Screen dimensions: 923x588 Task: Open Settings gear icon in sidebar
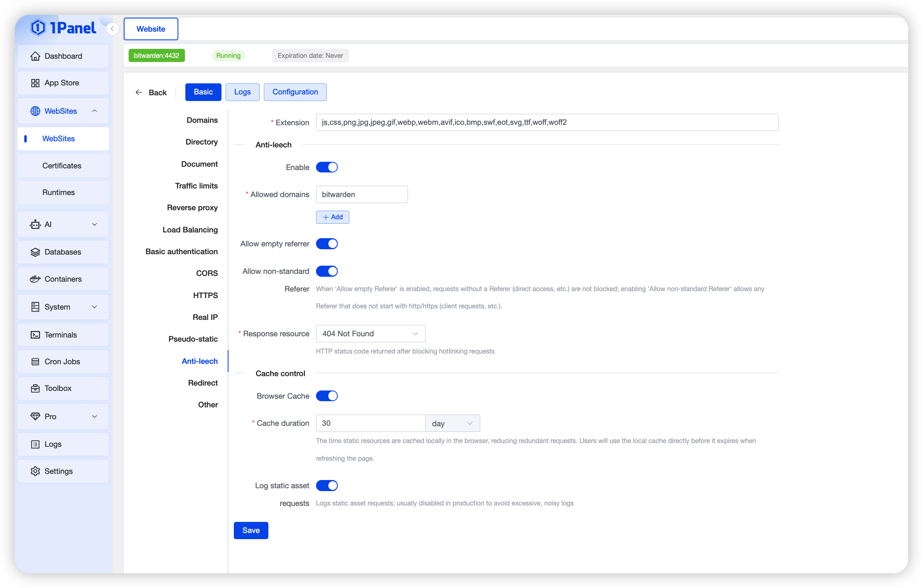coord(35,471)
